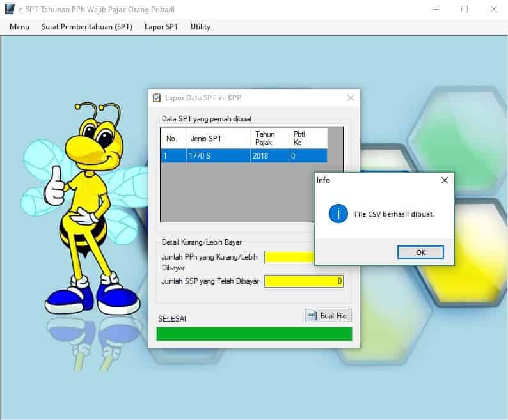Click the Jumlah SSP yang Telah Dibayar field
Screen dimensions: 508x420
pyautogui.click(x=304, y=281)
